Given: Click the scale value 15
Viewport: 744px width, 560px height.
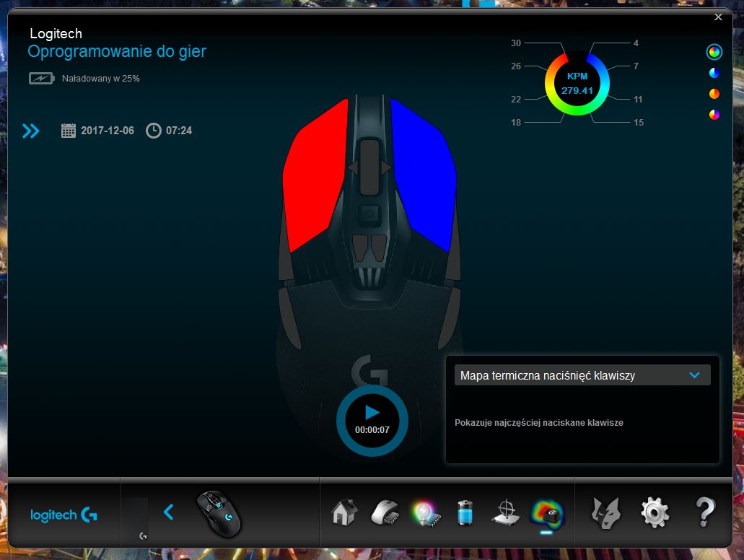Looking at the screenshot, I should (639, 123).
